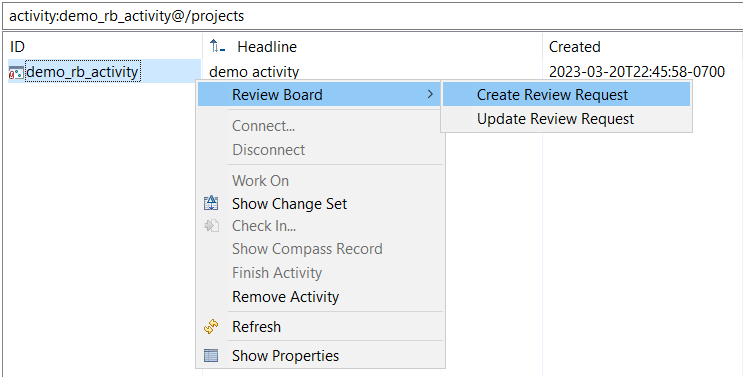This screenshot has width=743, height=377.
Task: Select Show Properties menu entry
Action: click(x=285, y=356)
